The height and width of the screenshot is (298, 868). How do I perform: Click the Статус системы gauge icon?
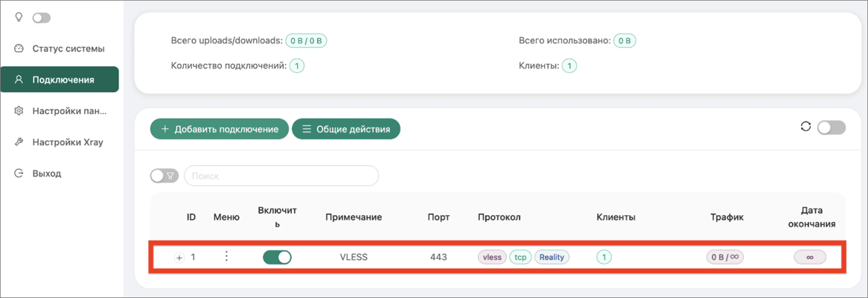pos(19,48)
